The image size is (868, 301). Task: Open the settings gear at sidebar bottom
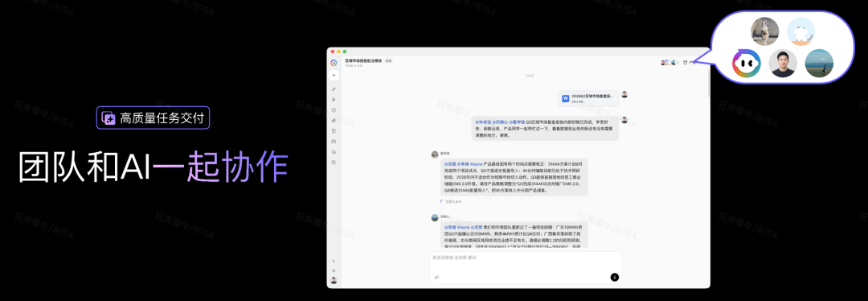pyautogui.click(x=334, y=270)
